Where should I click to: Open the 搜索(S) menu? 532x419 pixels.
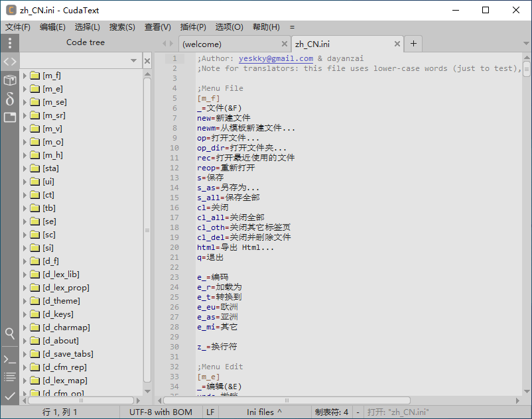pyautogui.click(x=122, y=27)
